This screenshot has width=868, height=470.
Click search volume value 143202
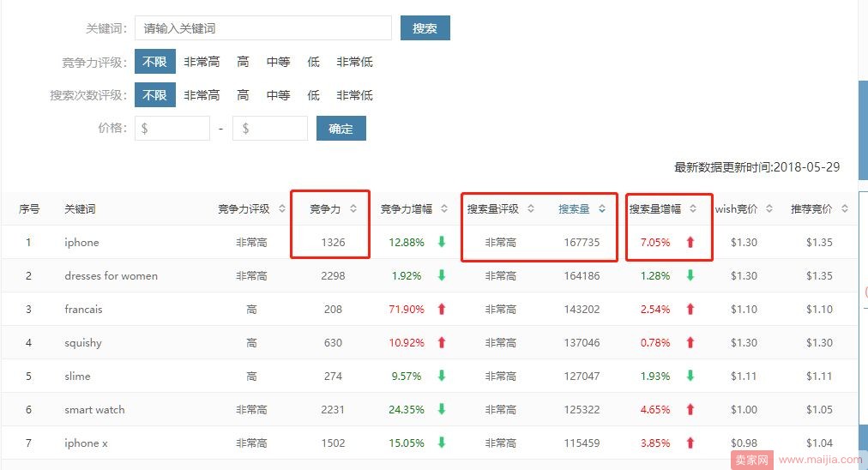[582, 310]
